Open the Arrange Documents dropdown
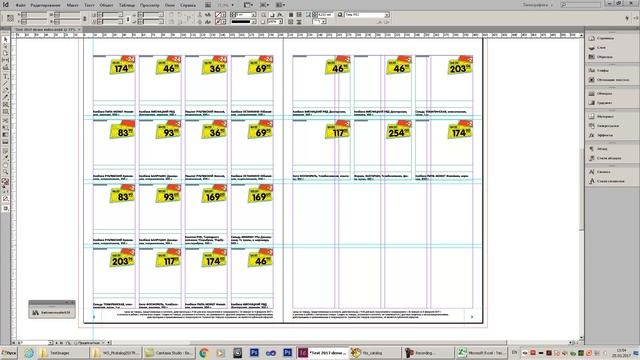Screen dimensions: 640x360 280,5
